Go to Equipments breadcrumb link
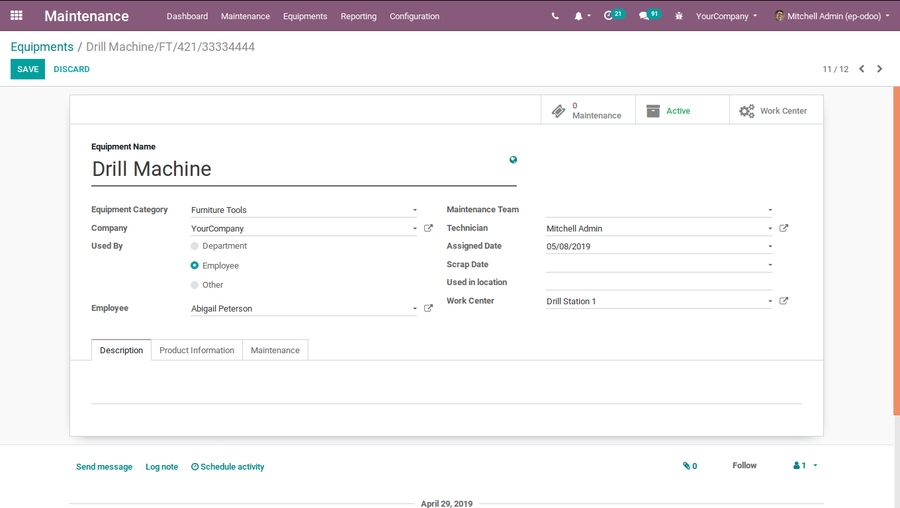 tap(42, 46)
